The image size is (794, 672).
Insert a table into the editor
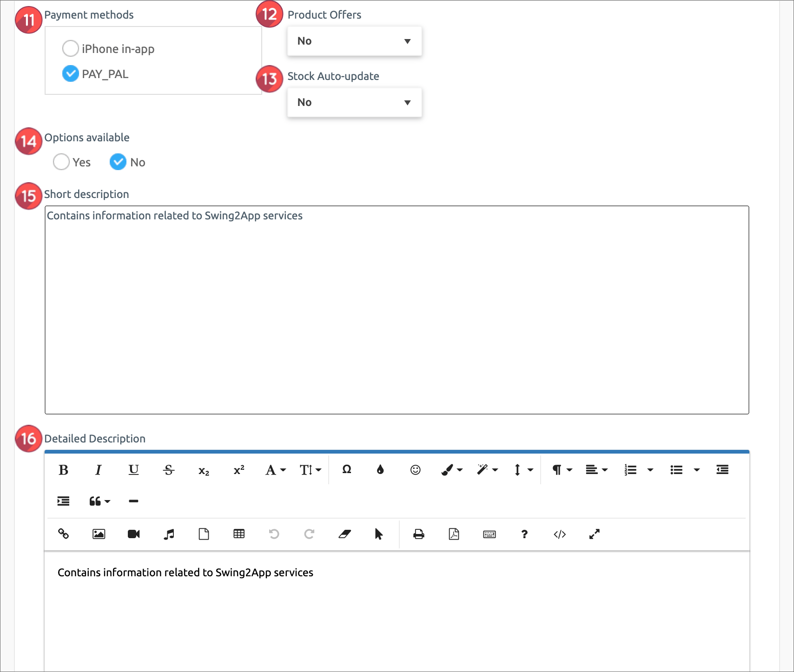[239, 534]
